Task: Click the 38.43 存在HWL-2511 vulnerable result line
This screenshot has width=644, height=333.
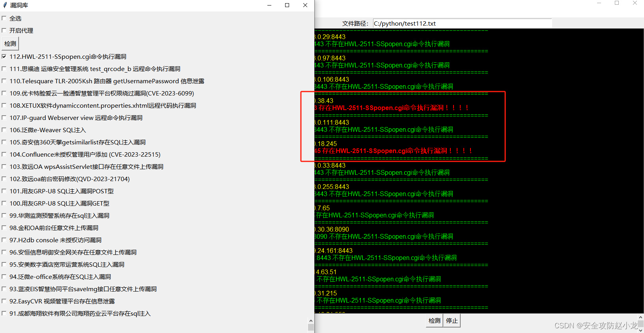Action: click(x=392, y=108)
